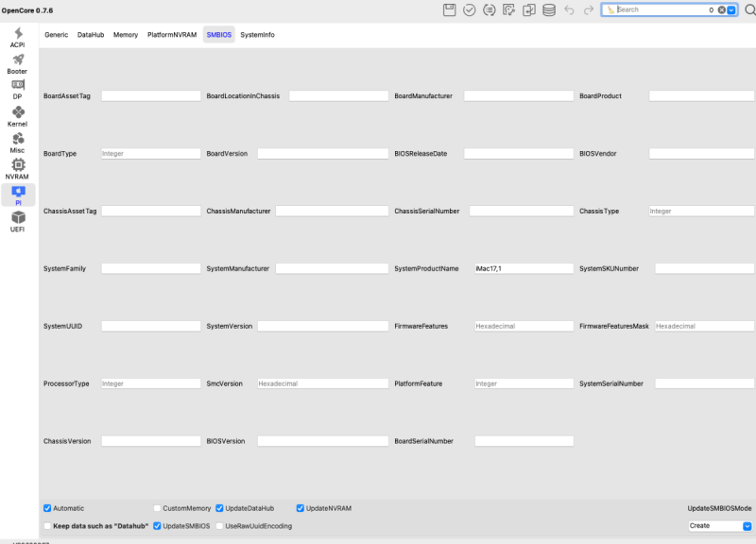Click the broom icon in search box

point(610,9)
